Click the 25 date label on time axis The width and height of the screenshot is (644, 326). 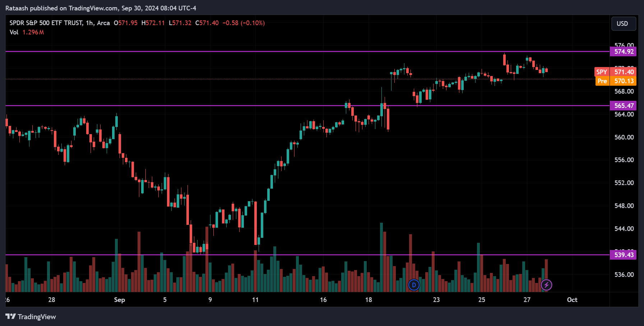[482, 300]
